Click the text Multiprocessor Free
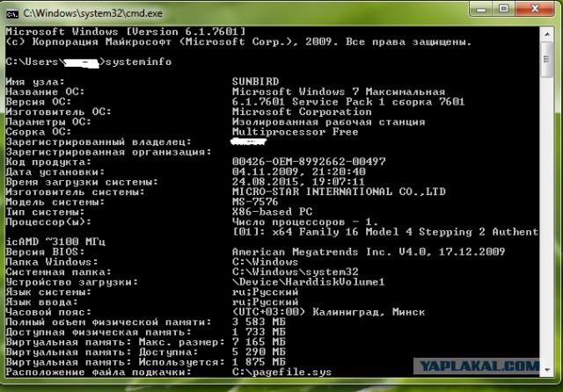This screenshot has width=563, height=392. 296,132
